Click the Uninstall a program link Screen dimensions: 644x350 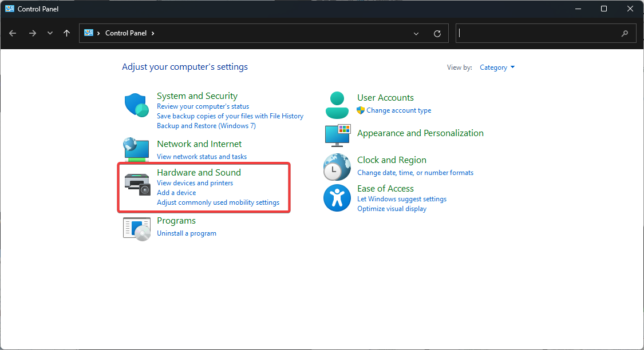tap(187, 233)
